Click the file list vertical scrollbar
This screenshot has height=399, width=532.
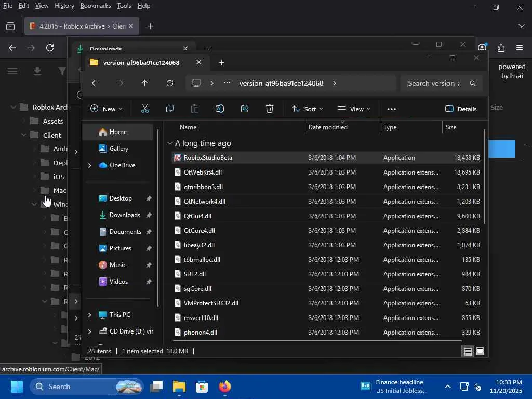484,177
